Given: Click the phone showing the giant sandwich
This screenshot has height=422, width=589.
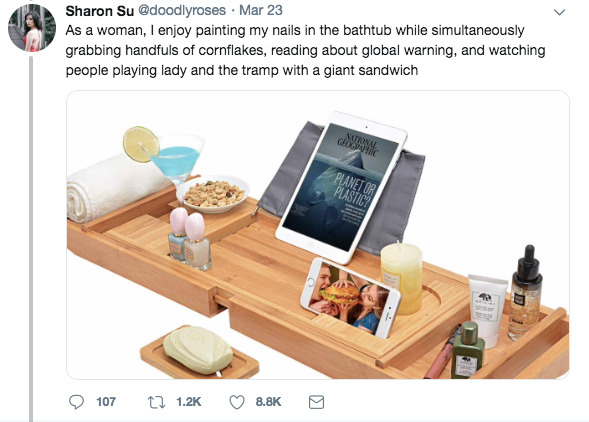Looking at the screenshot, I should (350, 298).
